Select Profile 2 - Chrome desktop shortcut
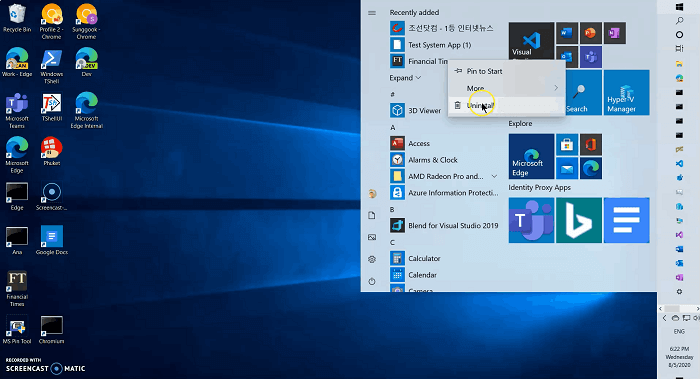This screenshot has width=700, height=379. (52, 22)
